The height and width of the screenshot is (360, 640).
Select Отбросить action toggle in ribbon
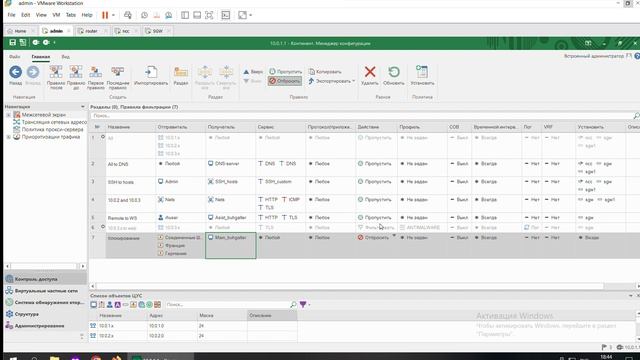click(x=285, y=81)
